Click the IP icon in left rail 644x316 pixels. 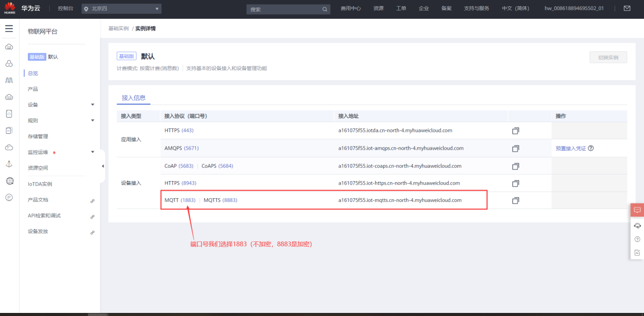tap(9, 197)
